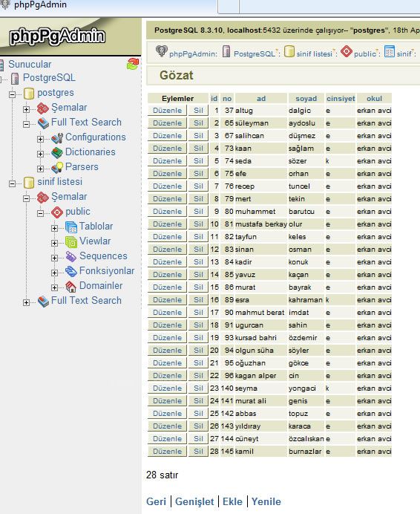
Task: Click the 'özcalıskan' surname cell
Action: pyautogui.click(x=306, y=438)
